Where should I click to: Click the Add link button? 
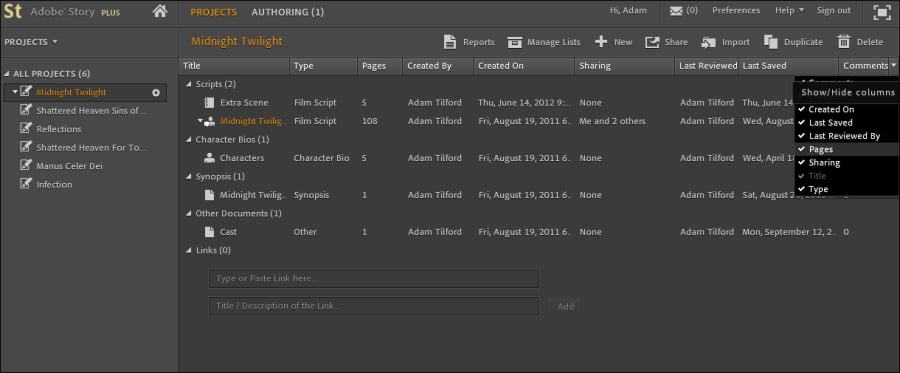point(565,306)
